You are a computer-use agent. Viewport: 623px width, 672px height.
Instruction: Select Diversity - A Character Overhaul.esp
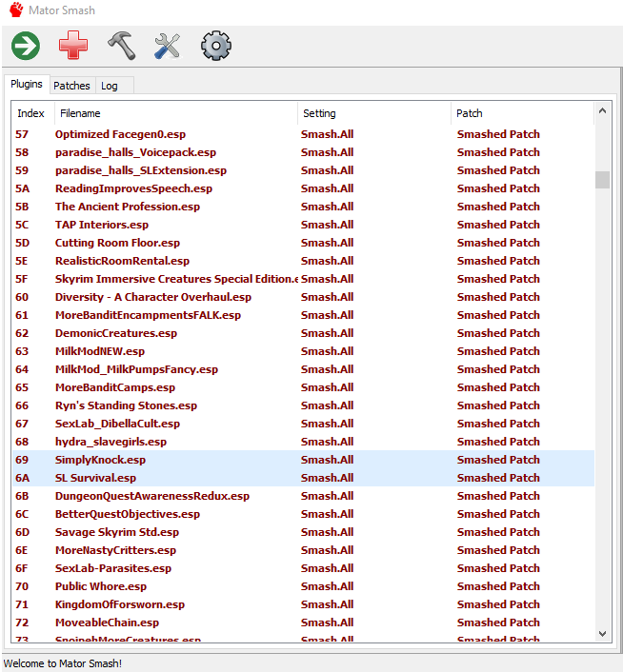click(303, 297)
